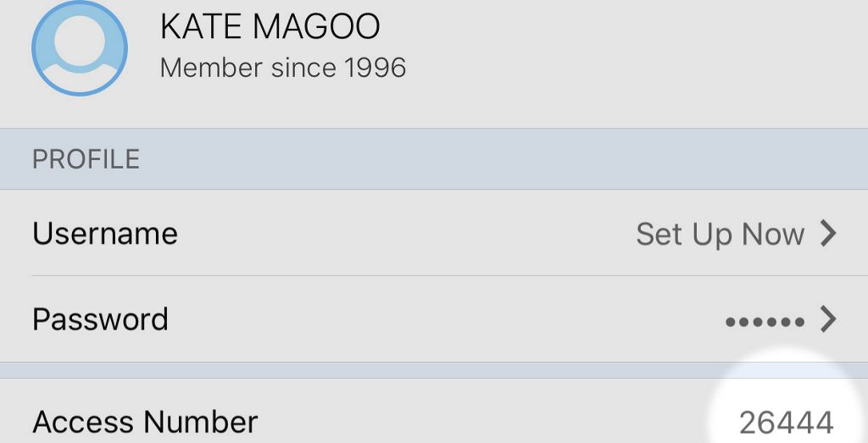This screenshot has width=868, height=443.
Task: Click the word Set in Set Up Now
Action: point(659,234)
